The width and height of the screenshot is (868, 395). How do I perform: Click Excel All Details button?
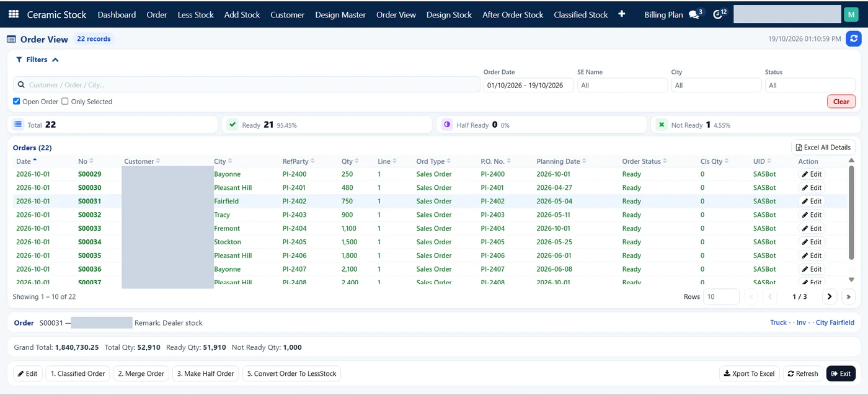[823, 147]
